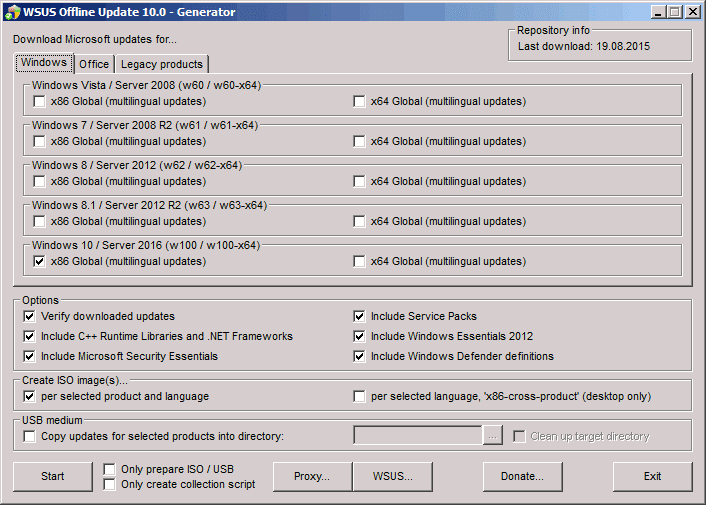Enable ISO per selected language x86-cross-product

[x=359, y=397]
